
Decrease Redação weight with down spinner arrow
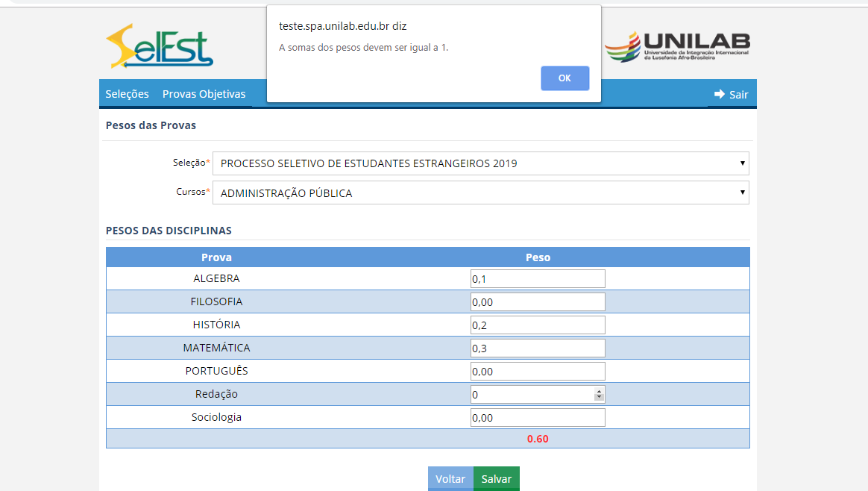coord(599,398)
